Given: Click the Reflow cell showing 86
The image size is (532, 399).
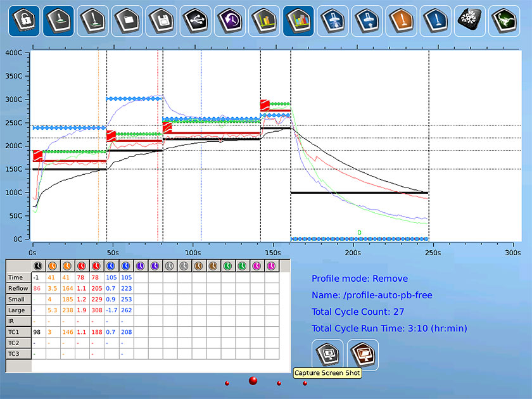Looking at the screenshot, I should [x=39, y=288].
